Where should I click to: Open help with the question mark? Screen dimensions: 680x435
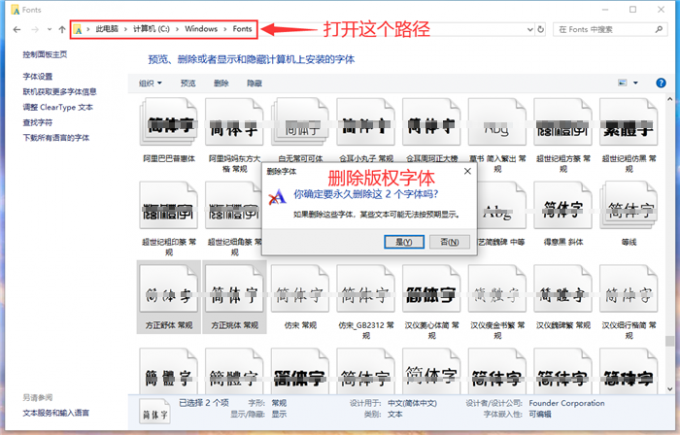point(661,83)
